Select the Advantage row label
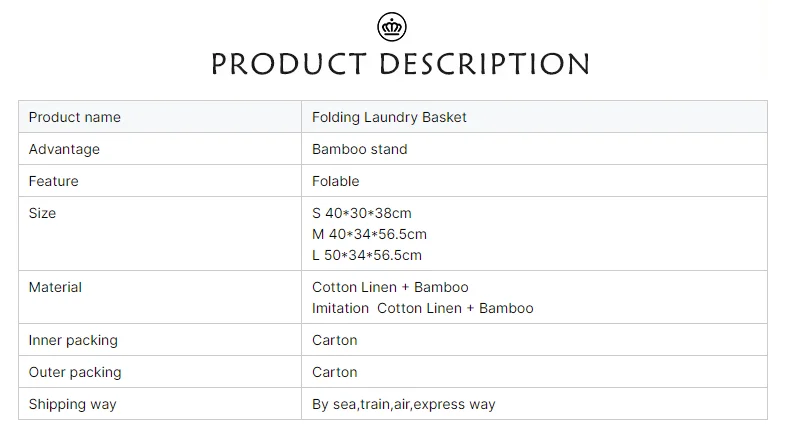Screen dimensions: 787x432 coord(64,149)
